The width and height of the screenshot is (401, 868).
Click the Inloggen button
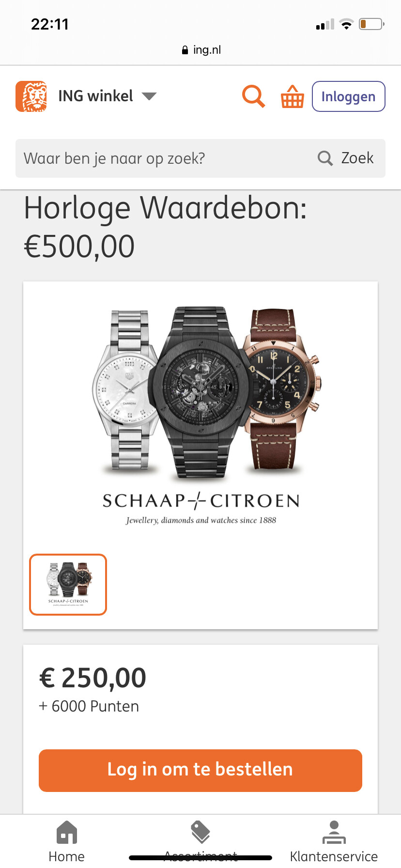pyautogui.click(x=348, y=96)
